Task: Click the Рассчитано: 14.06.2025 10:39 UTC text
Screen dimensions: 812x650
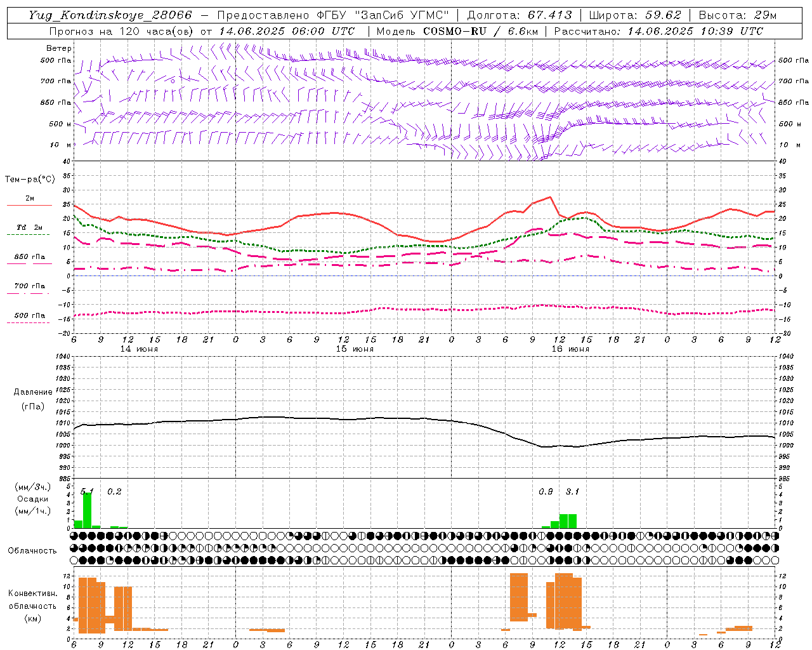Action: coord(658,31)
